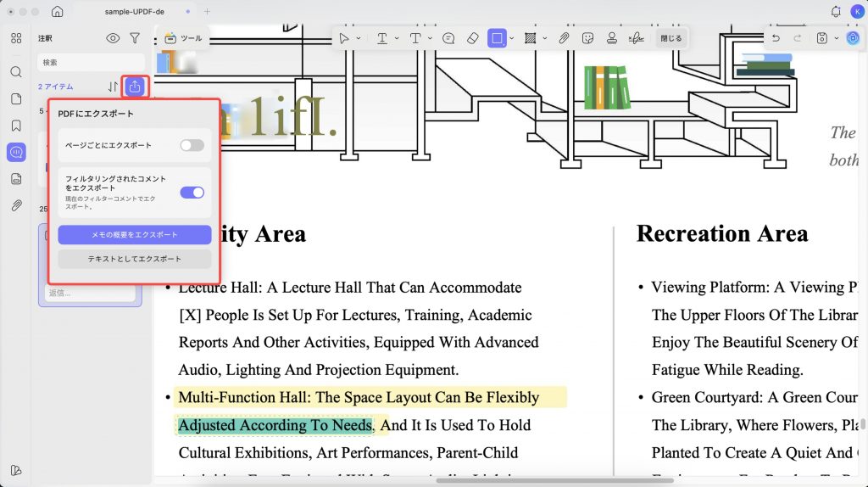Click テキストとしてエクスポート button

[x=135, y=259]
